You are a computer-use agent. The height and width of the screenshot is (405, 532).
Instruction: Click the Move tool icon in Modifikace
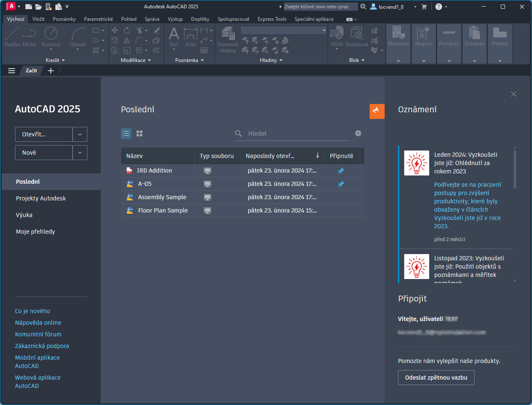(115, 30)
